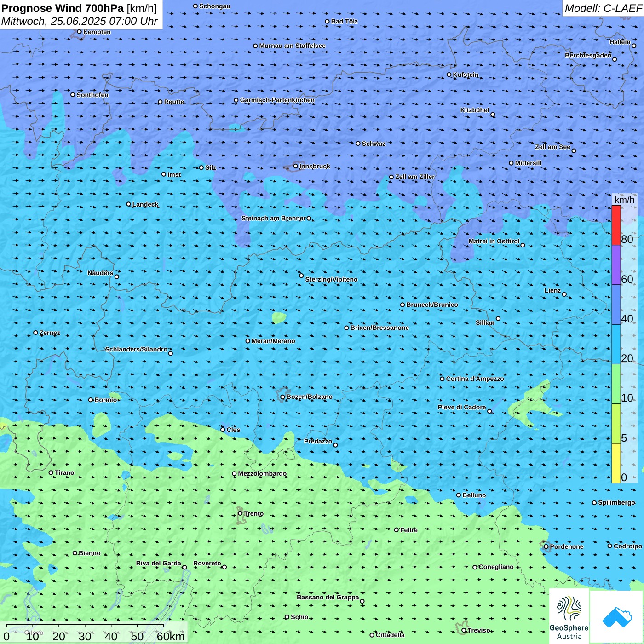The image size is (644, 644).
Task: Click the Kitzbühel location marker
Action: click(493, 115)
